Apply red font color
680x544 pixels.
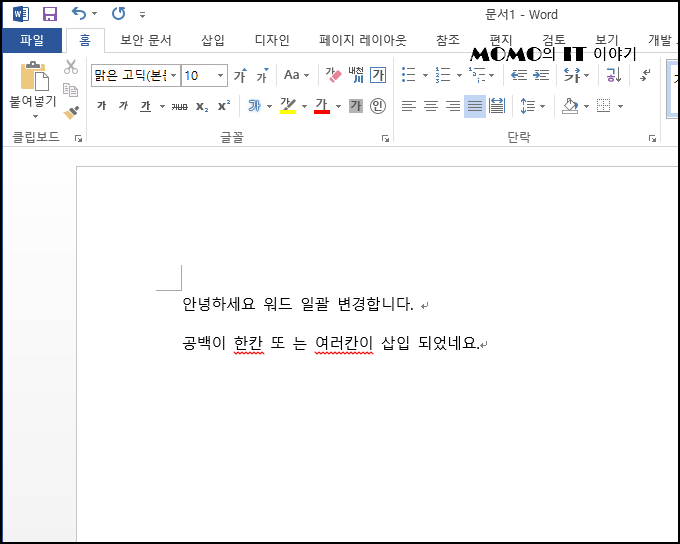tap(322, 106)
